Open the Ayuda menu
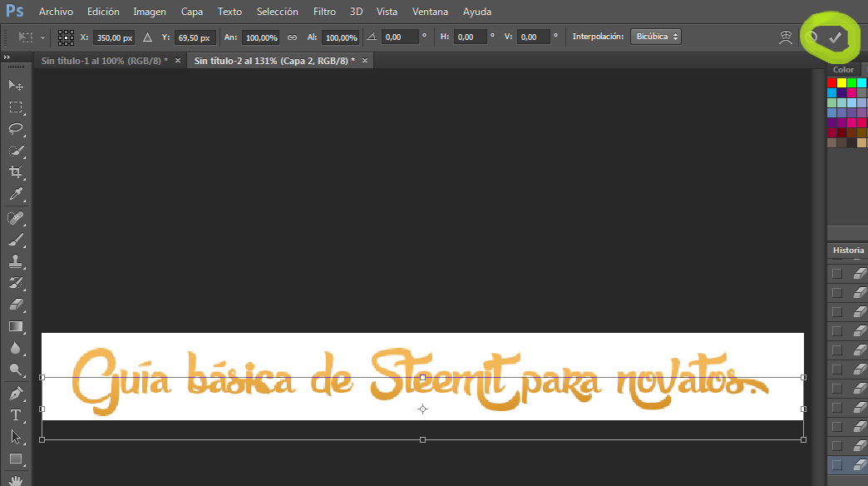 point(477,11)
